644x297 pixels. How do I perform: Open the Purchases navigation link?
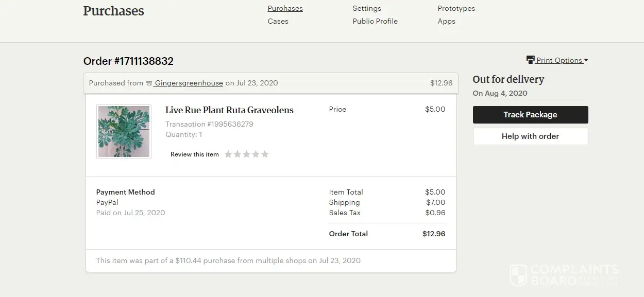[x=285, y=8]
